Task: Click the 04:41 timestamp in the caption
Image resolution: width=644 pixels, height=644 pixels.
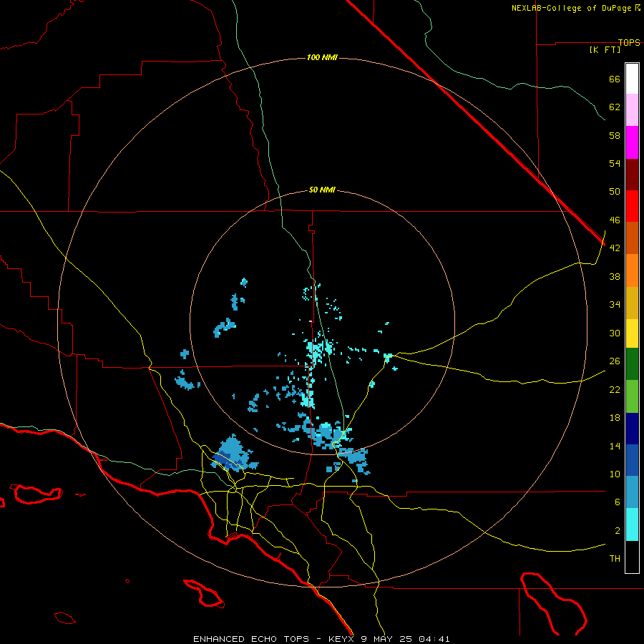Action: (434, 639)
